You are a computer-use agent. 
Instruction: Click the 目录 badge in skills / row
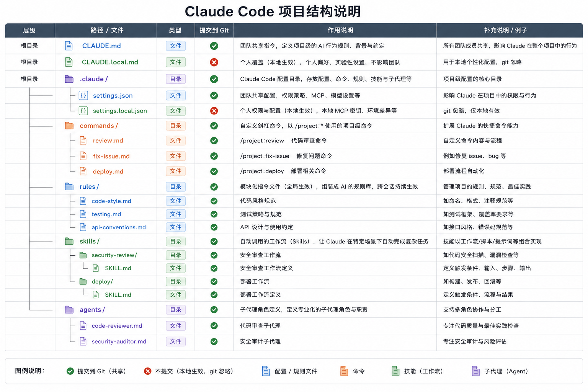coord(176,241)
